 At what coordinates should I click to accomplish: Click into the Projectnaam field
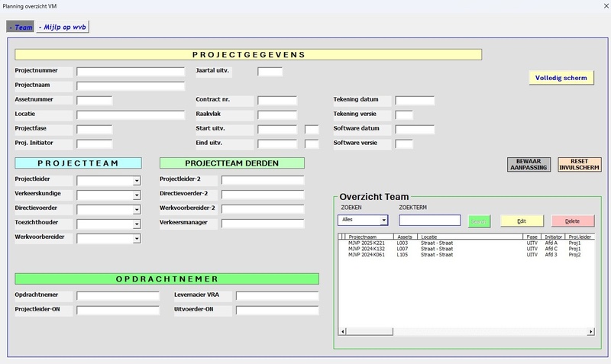coord(130,86)
